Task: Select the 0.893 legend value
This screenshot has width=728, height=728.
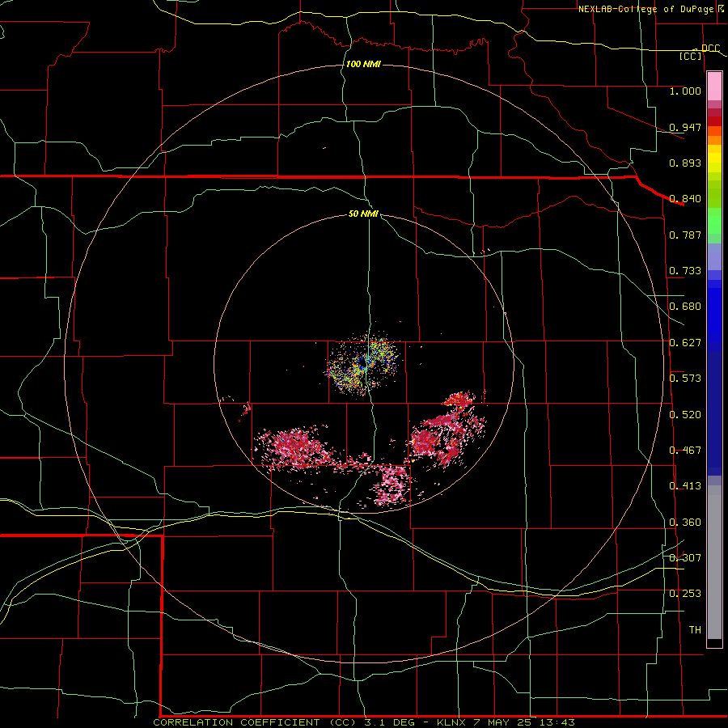Action: (x=685, y=163)
